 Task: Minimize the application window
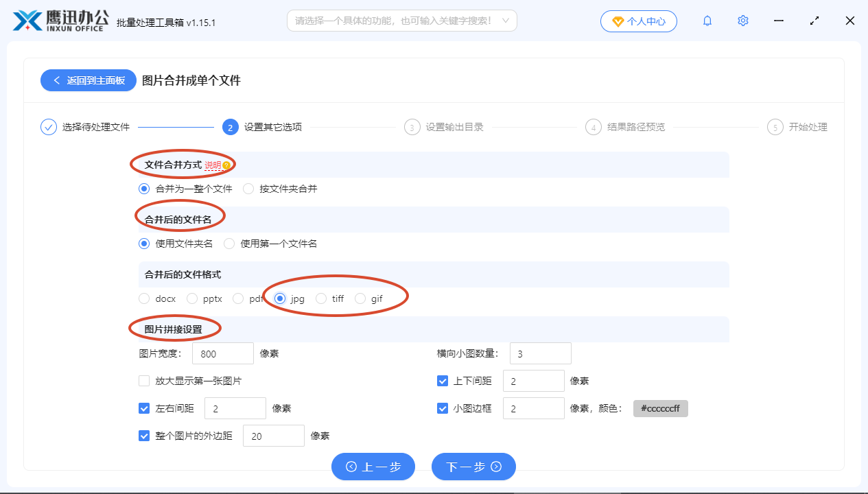click(x=779, y=21)
